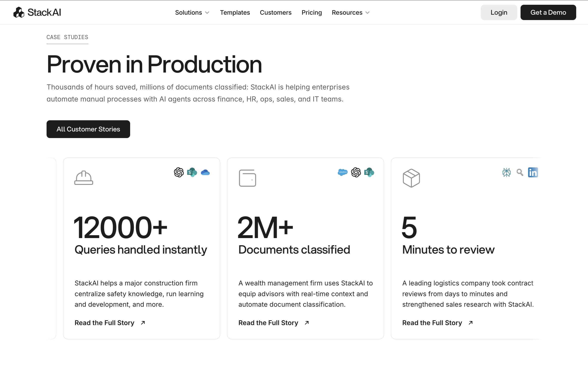Screen dimensions: 588x372
Task: Click the magnifying glass search icon
Action: [520, 172]
